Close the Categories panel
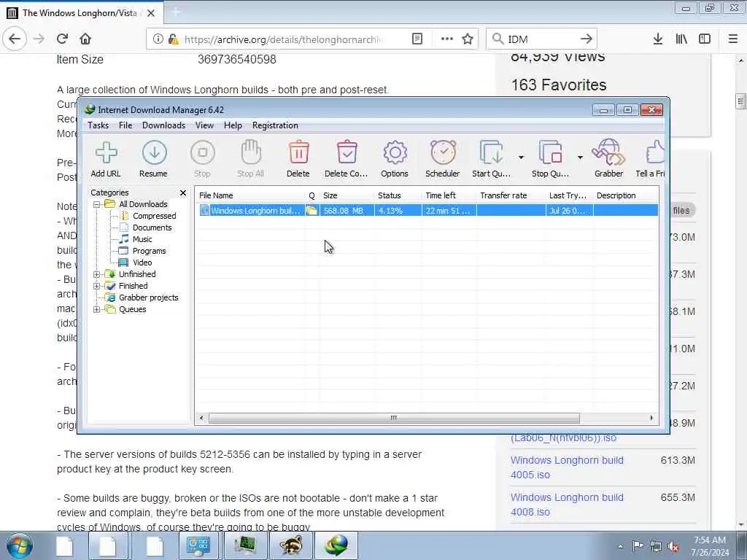 click(x=183, y=192)
